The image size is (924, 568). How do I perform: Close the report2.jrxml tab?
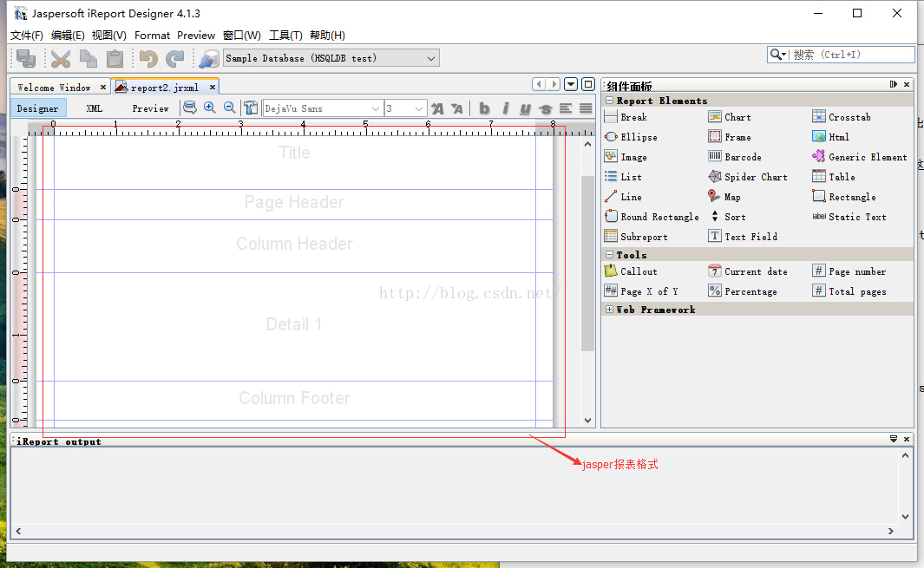click(213, 88)
